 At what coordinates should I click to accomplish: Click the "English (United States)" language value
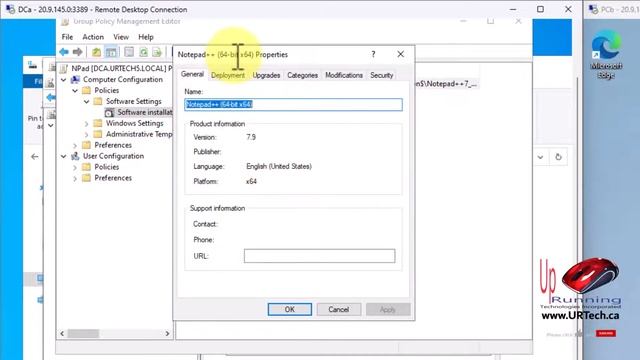(279, 167)
